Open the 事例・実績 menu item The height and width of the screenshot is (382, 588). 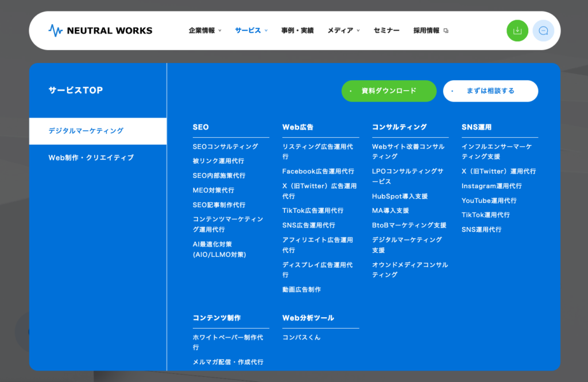point(297,30)
